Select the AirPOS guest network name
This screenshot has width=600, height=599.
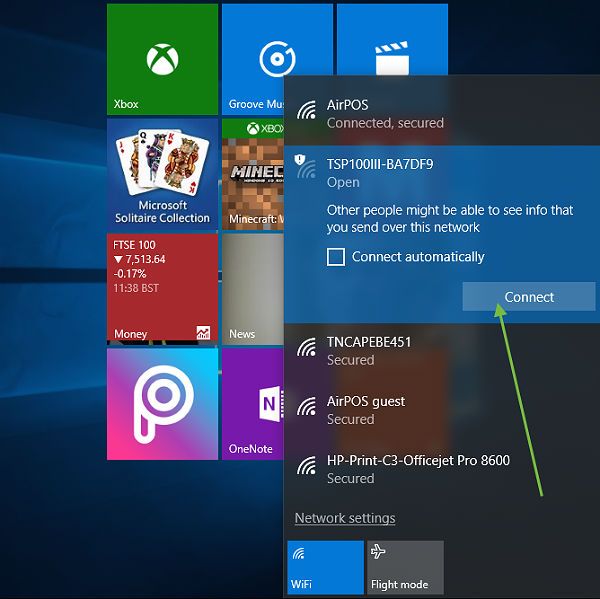pyautogui.click(x=366, y=401)
